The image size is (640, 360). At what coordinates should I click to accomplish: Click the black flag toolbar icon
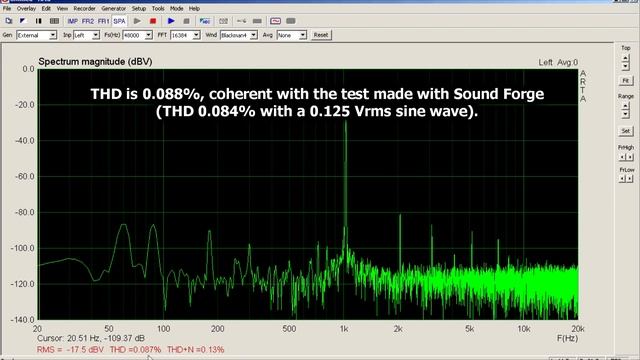(23, 21)
